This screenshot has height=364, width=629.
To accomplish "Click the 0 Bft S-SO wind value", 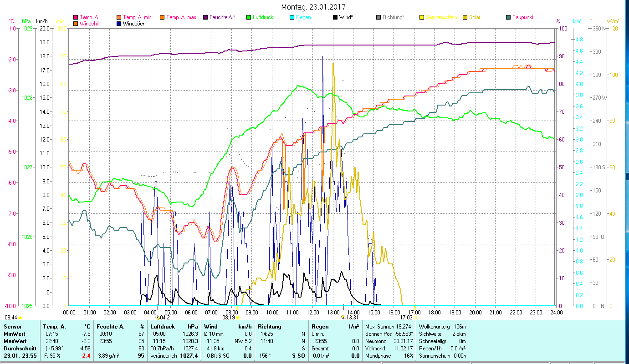I will pyautogui.click(x=218, y=355).
